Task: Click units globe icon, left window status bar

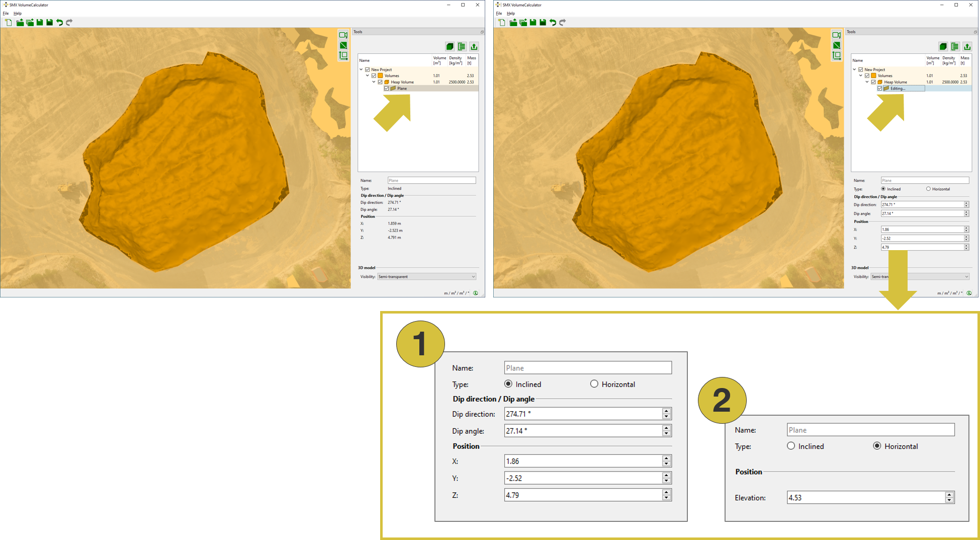Action: 476,293
